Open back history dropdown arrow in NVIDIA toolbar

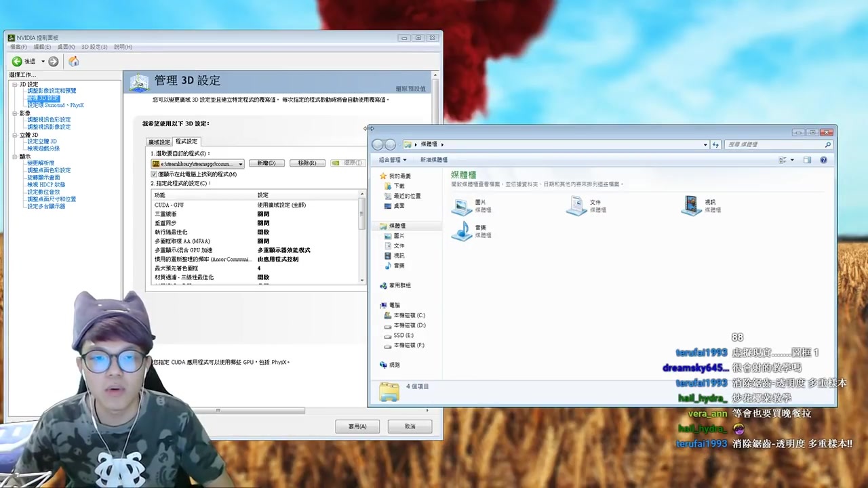click(x=43, y=62)
